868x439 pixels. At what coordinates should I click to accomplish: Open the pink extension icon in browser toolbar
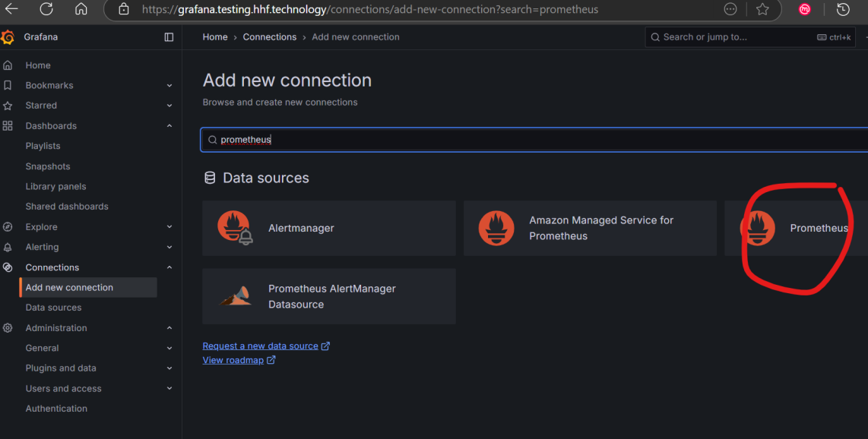coord(805,9)
